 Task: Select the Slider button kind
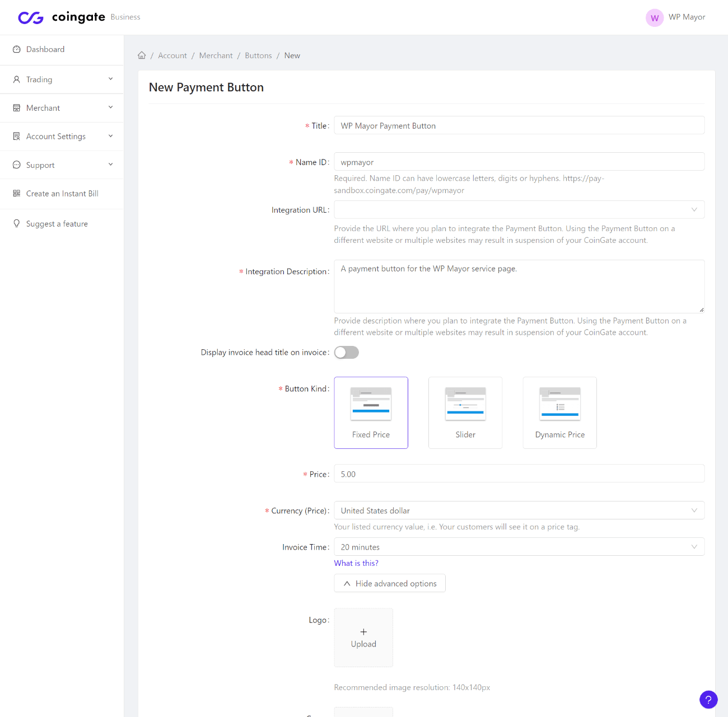click(465, 413)
